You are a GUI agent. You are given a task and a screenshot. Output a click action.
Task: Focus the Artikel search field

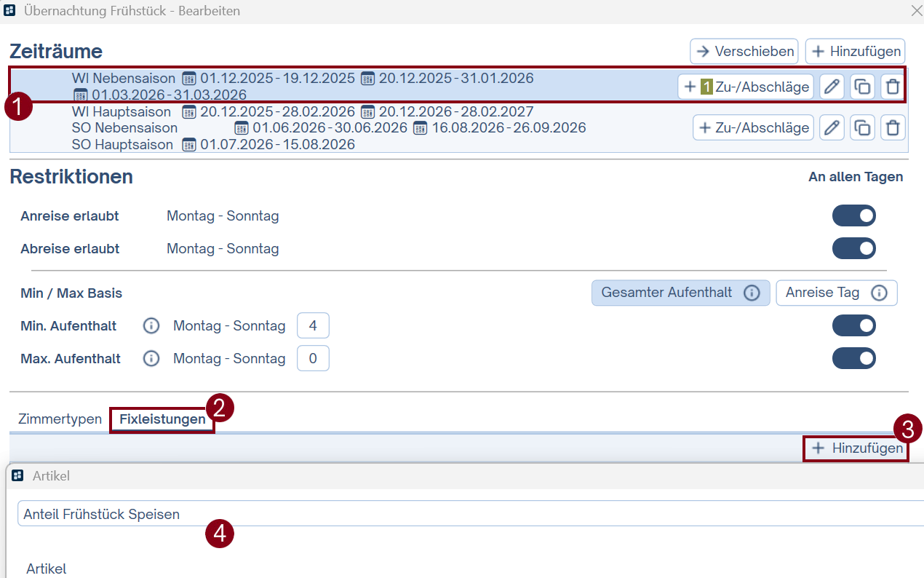(x=471, y=513)
